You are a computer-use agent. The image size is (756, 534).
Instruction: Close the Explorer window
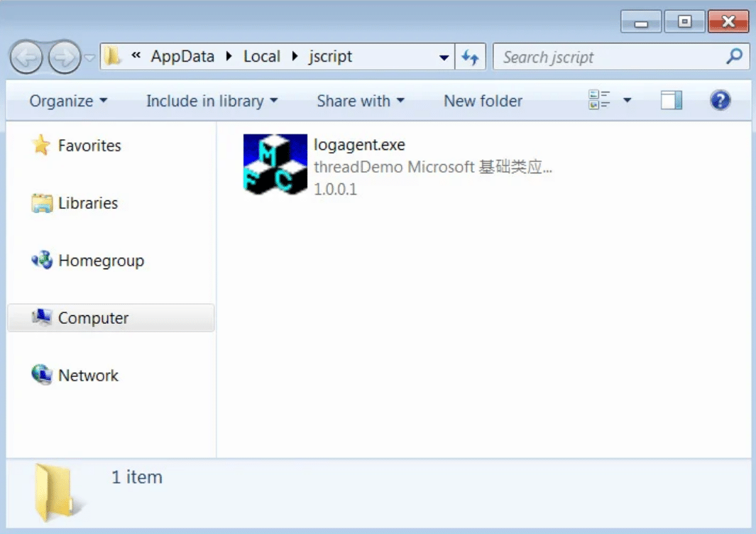(x=728, y=22)
